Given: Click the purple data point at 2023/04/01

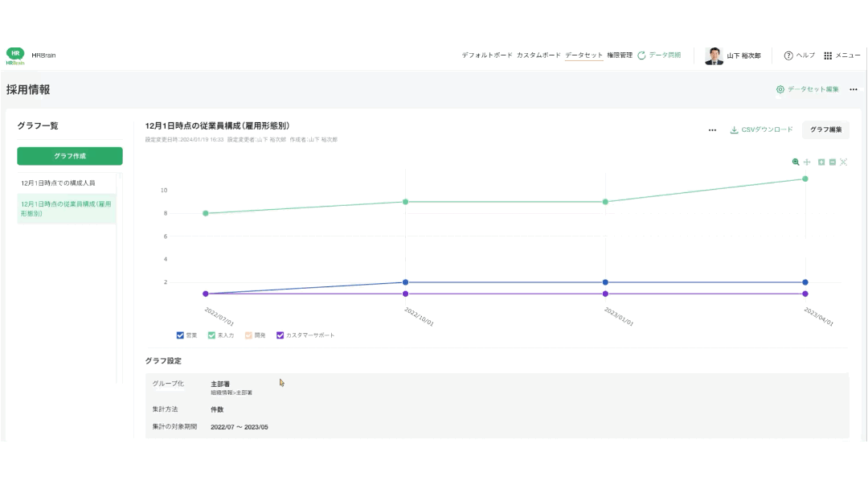Looking at the screenshot, I should (805, 294).
